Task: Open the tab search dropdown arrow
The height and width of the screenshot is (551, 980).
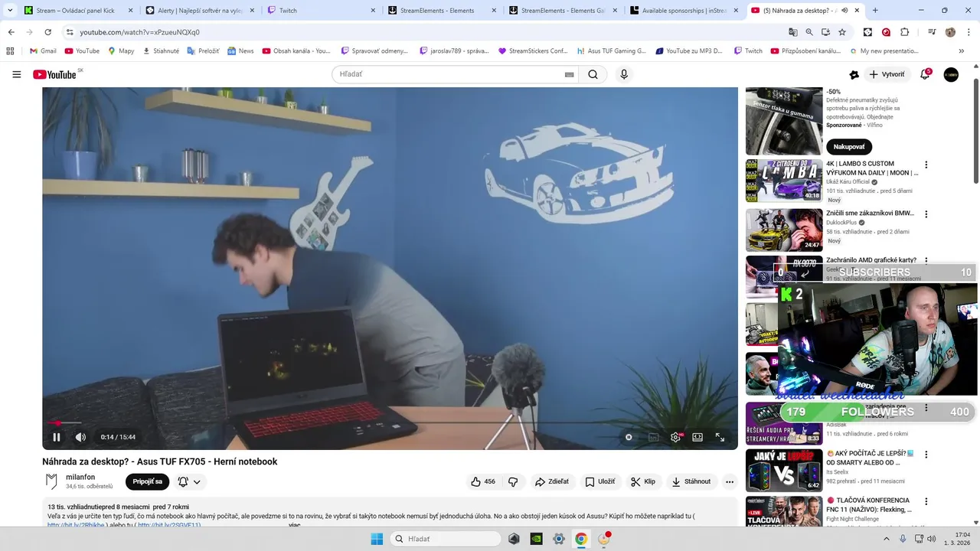Action: [x=8, y=11]
